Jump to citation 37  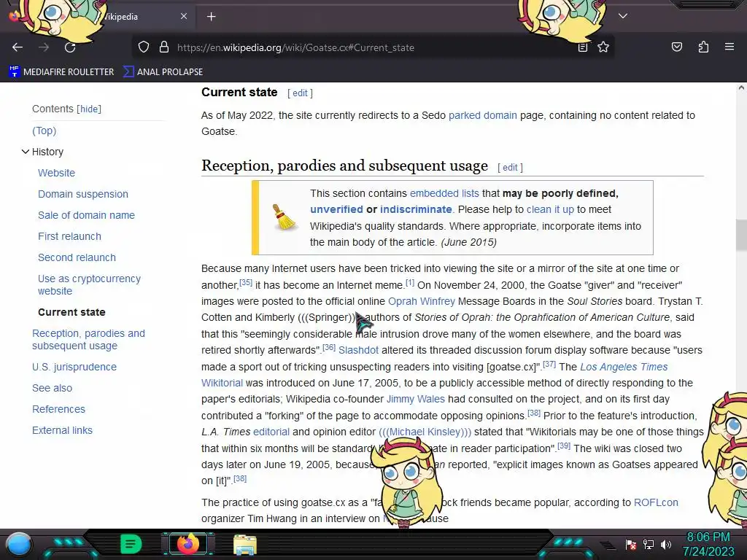549,365
